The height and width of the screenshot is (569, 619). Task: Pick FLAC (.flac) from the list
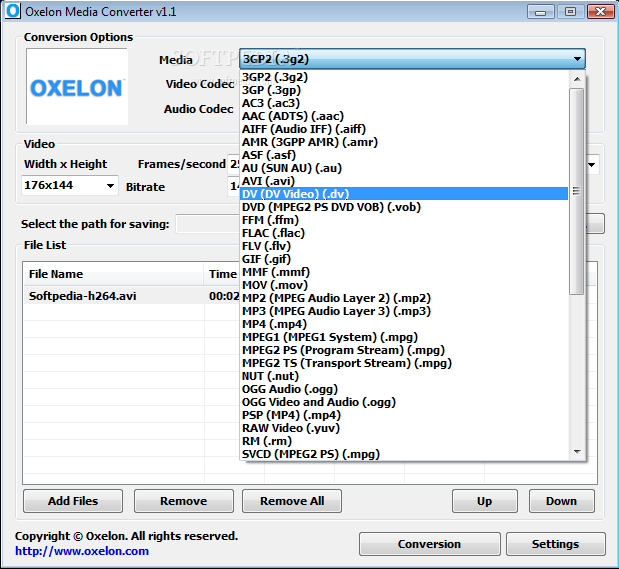pyautogui.click(x=404, y=233)
